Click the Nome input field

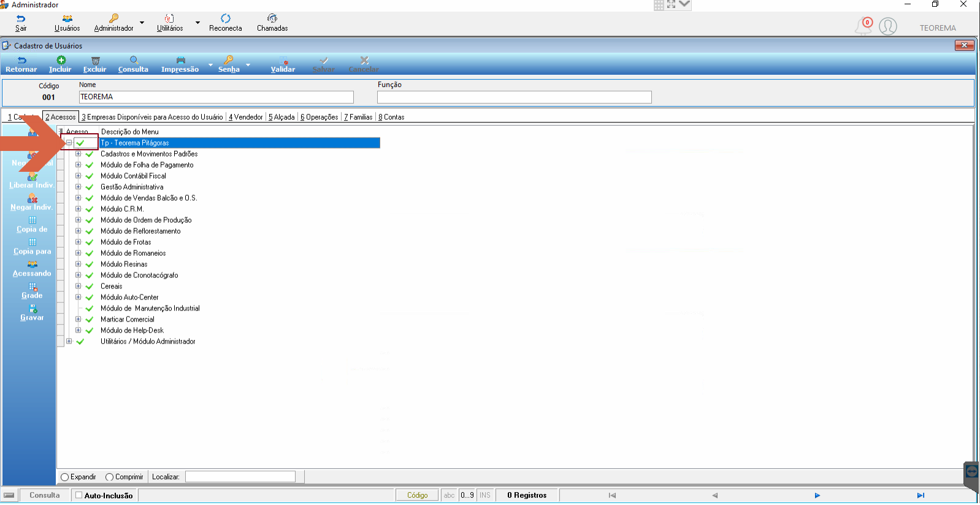click(x=216, y=97)
